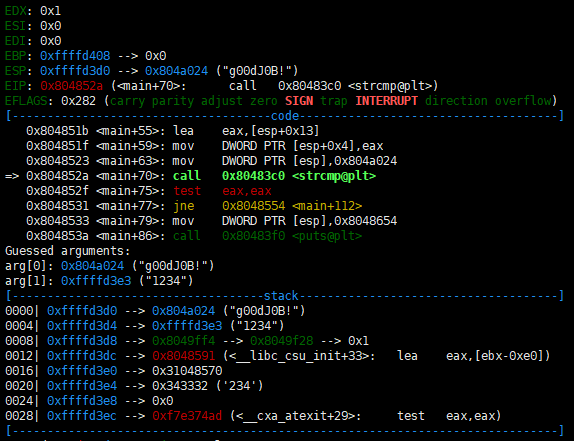Screen dimensions: 574x441
Task: Click 0xffffd3e3 in the stack row 0004
Action: (187, 326)
